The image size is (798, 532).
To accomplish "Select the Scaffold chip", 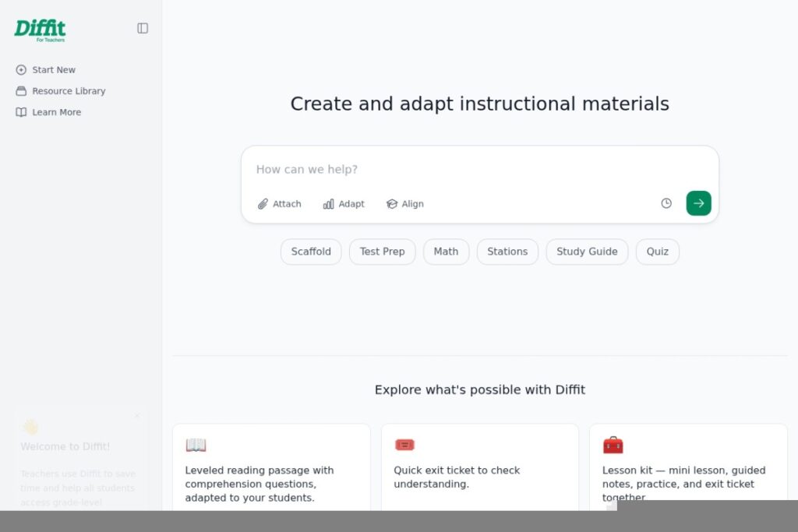I will point(311,252).
